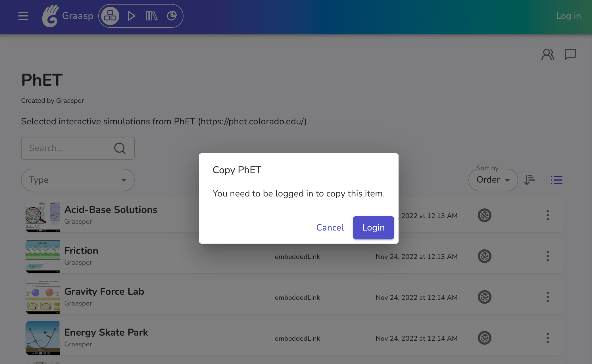
Task: Open the Sort by Order dropdown
Action: 493,180
